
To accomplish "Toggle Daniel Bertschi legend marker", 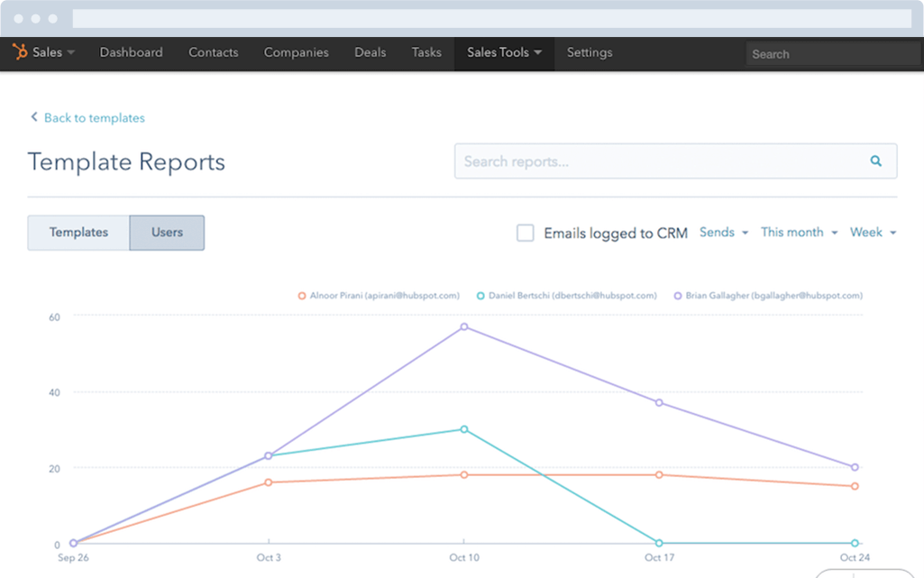I will pyautogui.click(x=480, y=296).
